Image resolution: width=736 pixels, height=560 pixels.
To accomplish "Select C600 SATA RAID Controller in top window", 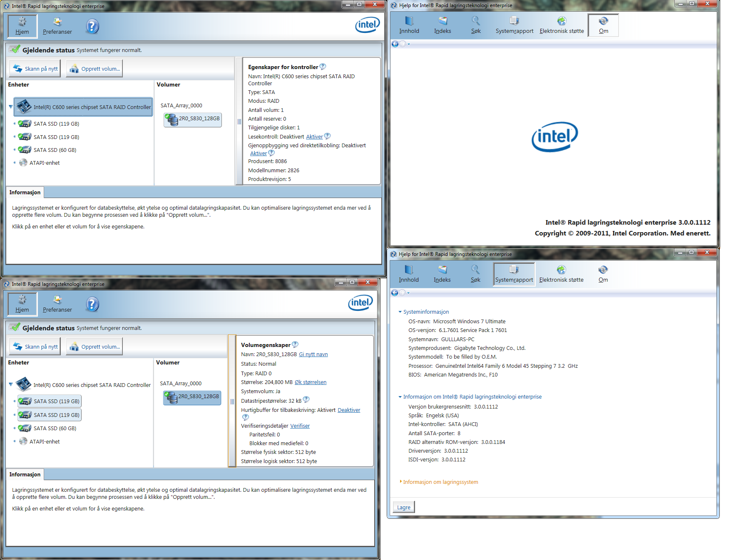I will point(83,107).
